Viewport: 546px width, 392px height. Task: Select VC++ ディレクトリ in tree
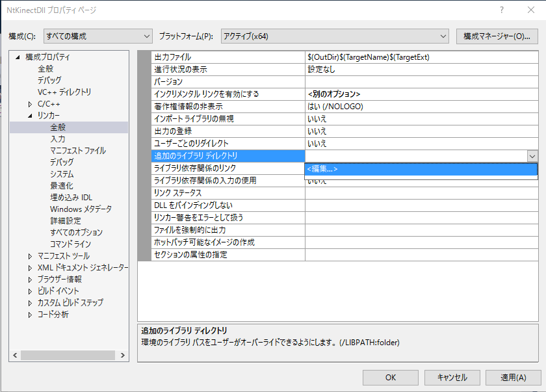click(64, 92)
